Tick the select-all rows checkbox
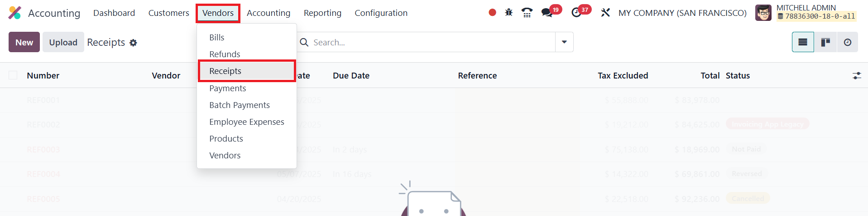 tap(13, 75)
